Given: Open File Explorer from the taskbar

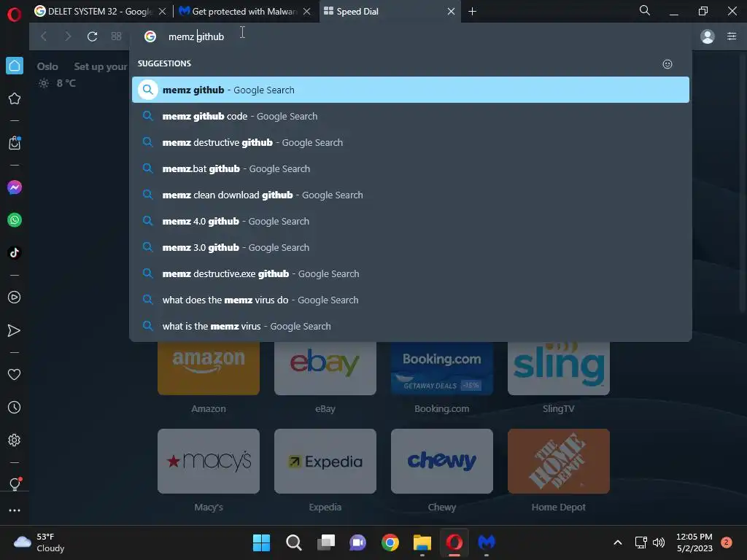Looking at the screenshot, I should point(422,542).
